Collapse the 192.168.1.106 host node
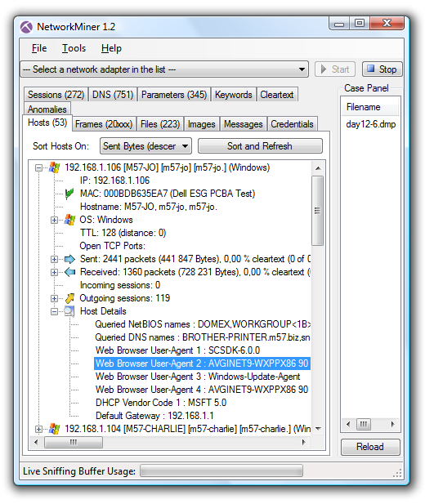The height and width of the screenshot is (504, 425). 38,167
